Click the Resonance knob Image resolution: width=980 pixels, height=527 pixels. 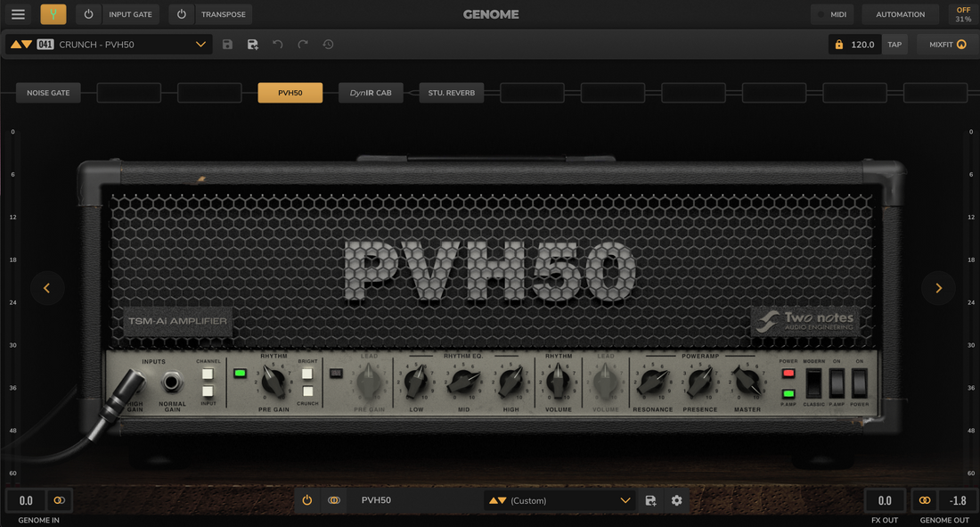pyautogui.click(x=652, y=382)
